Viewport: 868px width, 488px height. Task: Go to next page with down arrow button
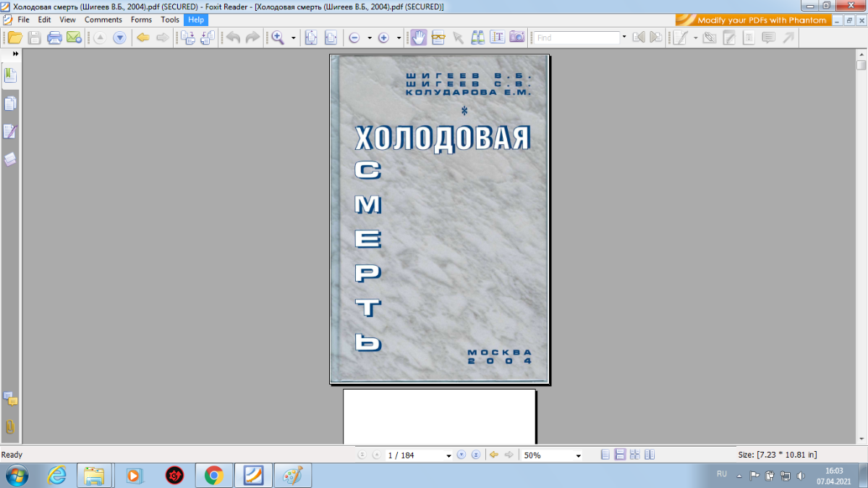(119, 38)
